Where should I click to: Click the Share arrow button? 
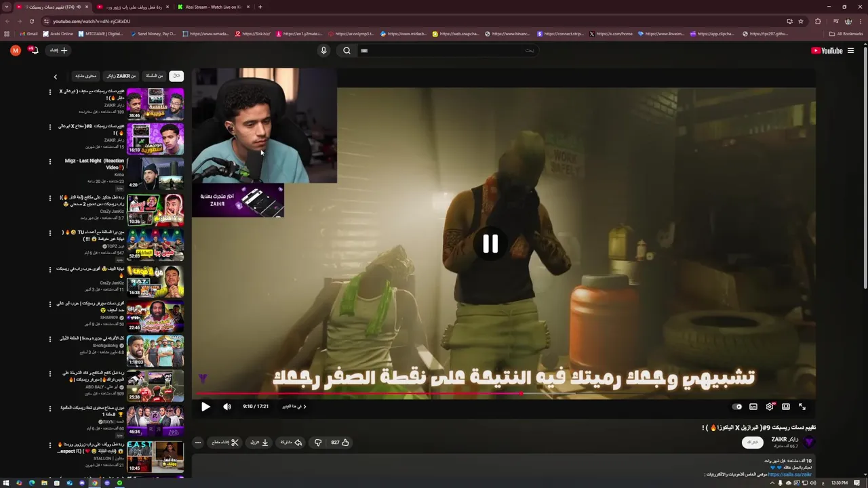pyautogui.click(x=292, y=443)
